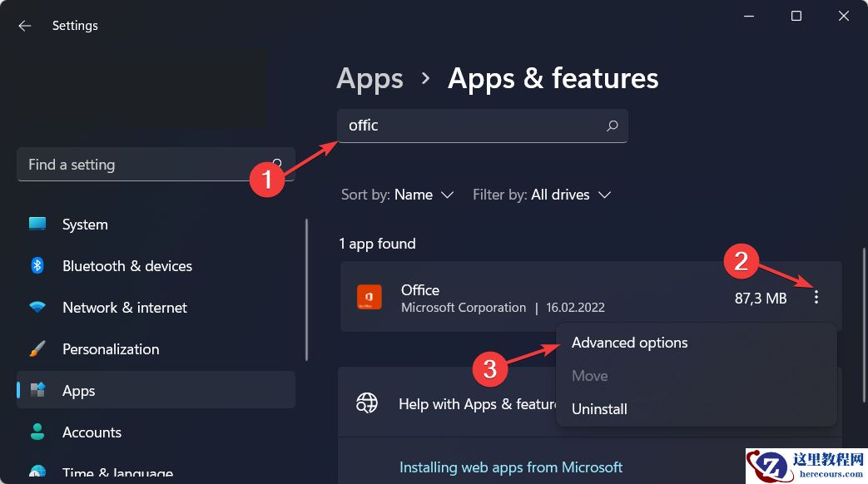Select System in the sidebar
The width and height of the screenshot is (868, 484).
(x=84, y=224)
